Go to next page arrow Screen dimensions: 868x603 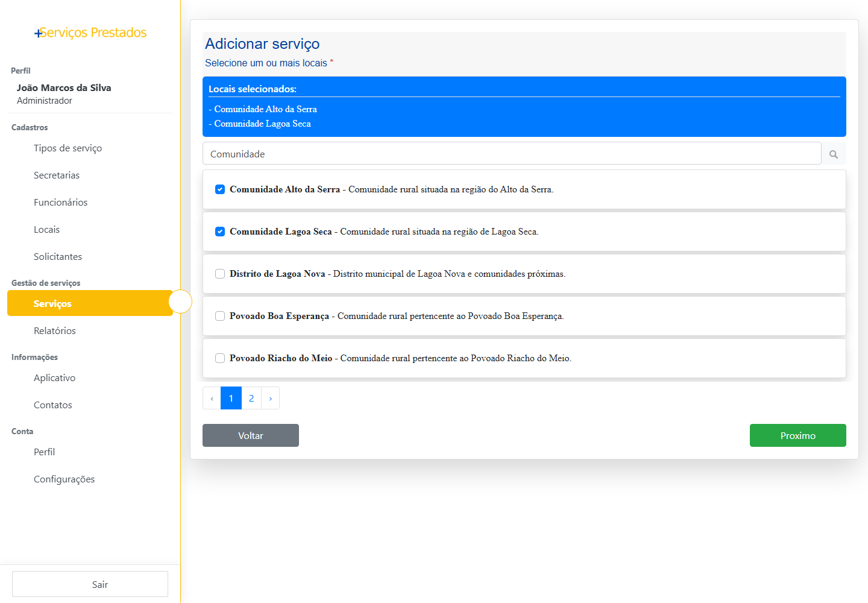click(x=270, y=398)
